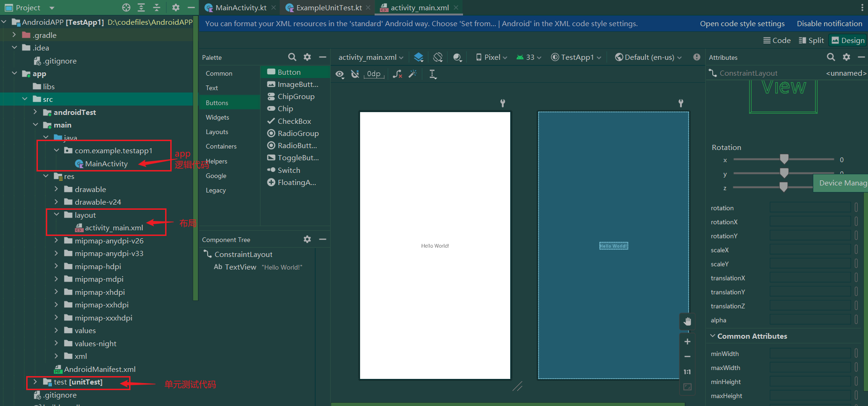Select Switch widget in palette

295,170
